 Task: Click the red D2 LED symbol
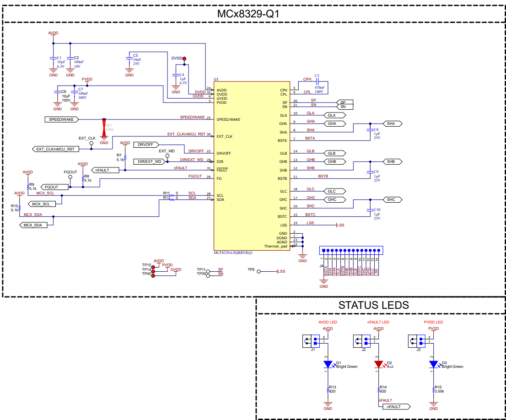(x=378, y=364)
